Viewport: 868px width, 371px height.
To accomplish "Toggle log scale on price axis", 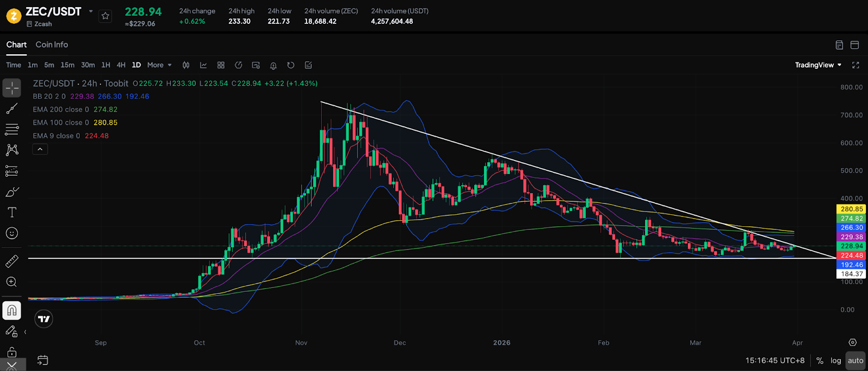I will (835, 361).
